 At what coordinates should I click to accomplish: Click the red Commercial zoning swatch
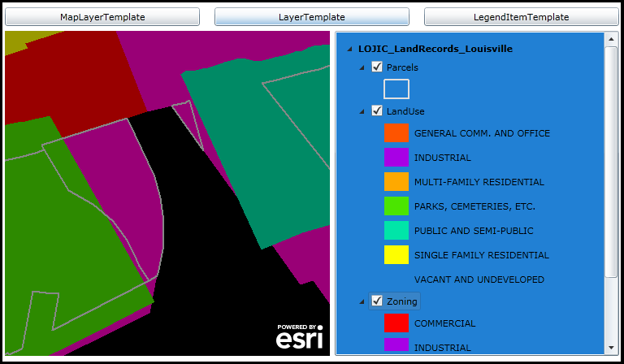coord(396,323)
